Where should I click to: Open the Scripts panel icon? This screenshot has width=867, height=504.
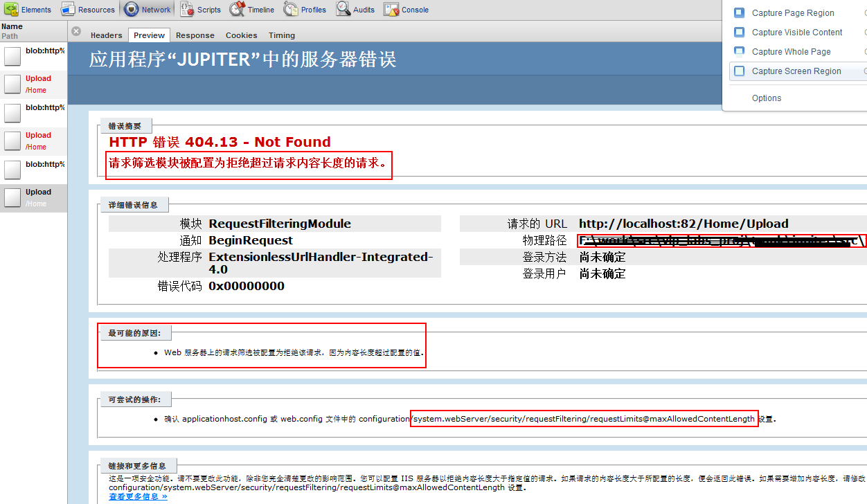coord(187,10)
